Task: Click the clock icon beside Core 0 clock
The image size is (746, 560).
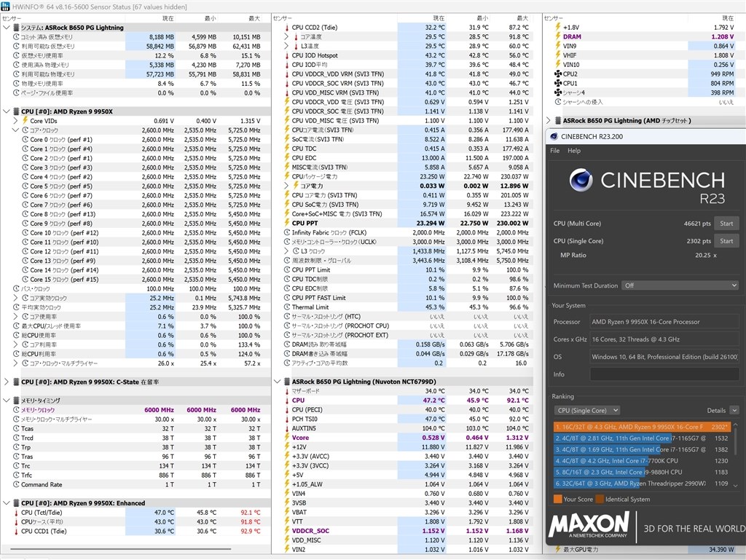Action: pyautogui.click(x=25, y=139)
